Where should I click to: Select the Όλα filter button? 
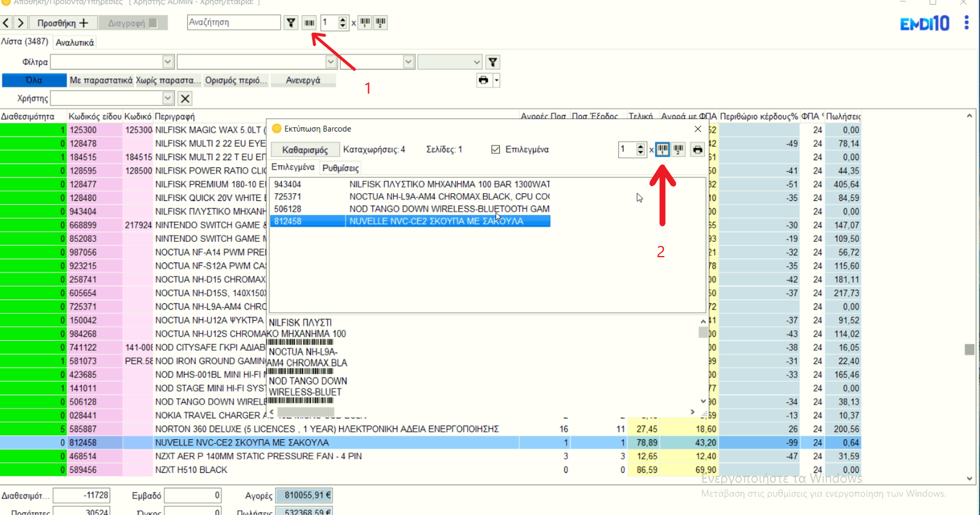point(34,80)
